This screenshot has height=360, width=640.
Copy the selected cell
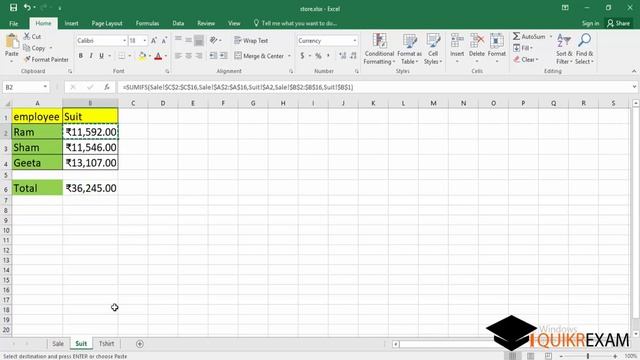pyautogui.click(x=34, y=48)
